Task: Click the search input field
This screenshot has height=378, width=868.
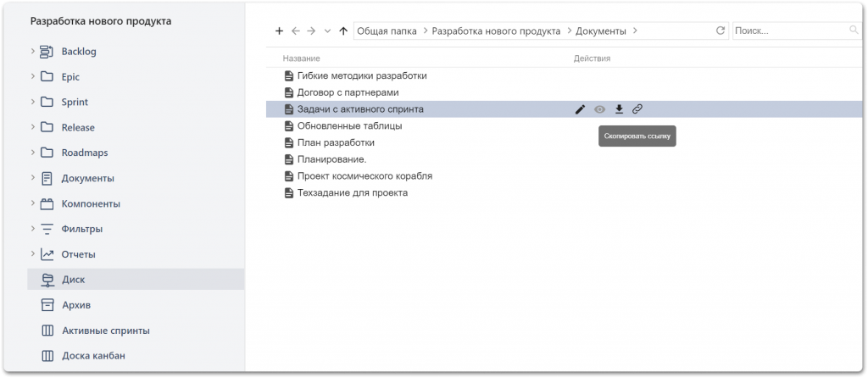Action: (788, 31)
